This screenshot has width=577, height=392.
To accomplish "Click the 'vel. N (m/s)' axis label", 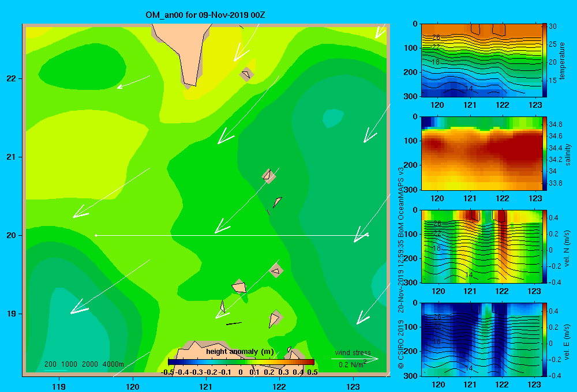I will coord(567,248).
